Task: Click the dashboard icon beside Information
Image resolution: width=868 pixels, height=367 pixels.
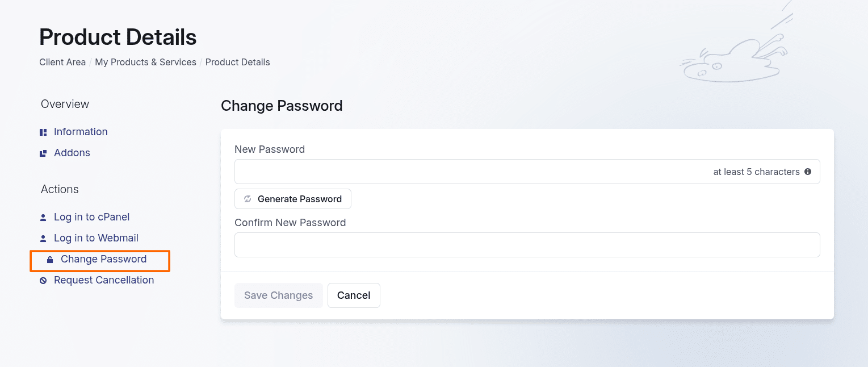Action: coord(43,132)
